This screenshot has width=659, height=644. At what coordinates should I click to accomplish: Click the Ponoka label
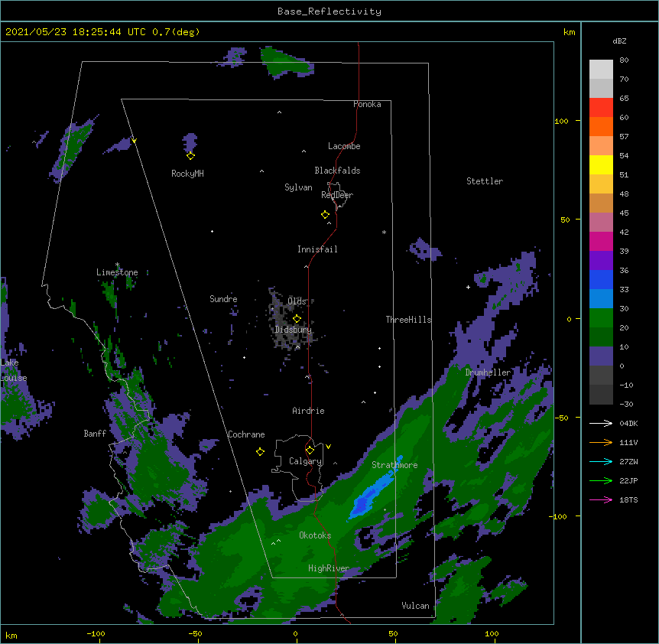367,104
